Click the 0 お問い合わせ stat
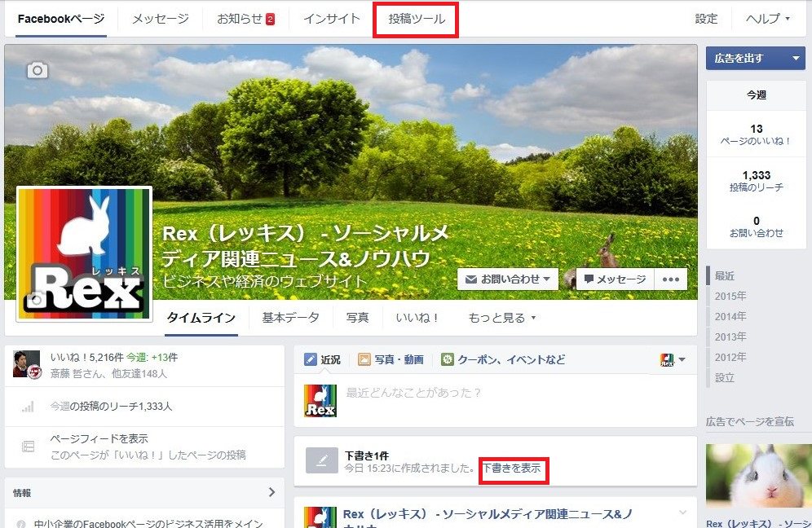812x528 pixels. 756,227
